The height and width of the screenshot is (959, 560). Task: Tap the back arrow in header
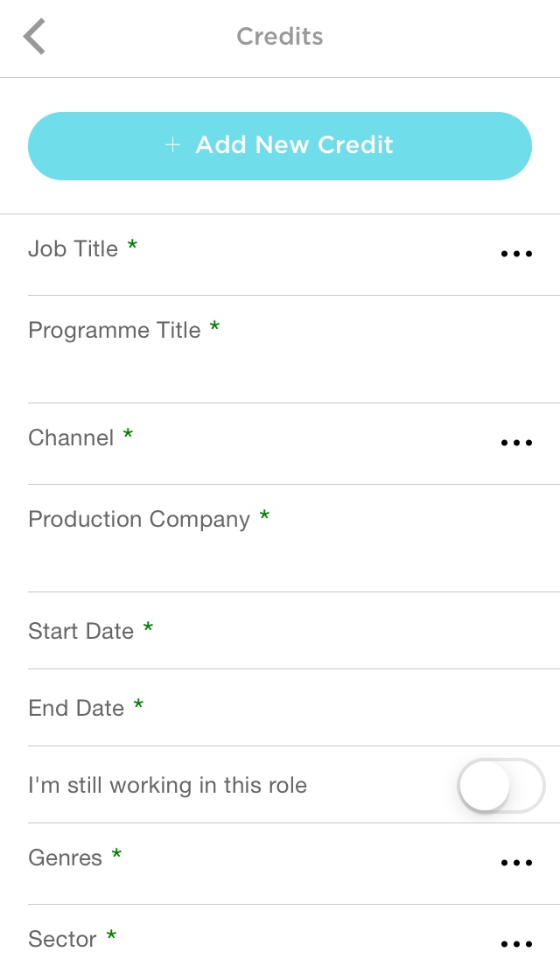tap(34, 37)
